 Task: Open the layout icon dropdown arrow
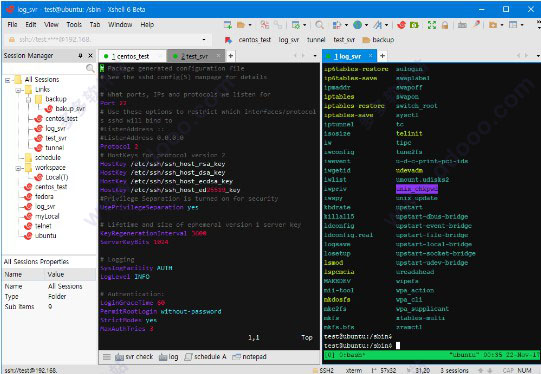(x=522, y=25)
